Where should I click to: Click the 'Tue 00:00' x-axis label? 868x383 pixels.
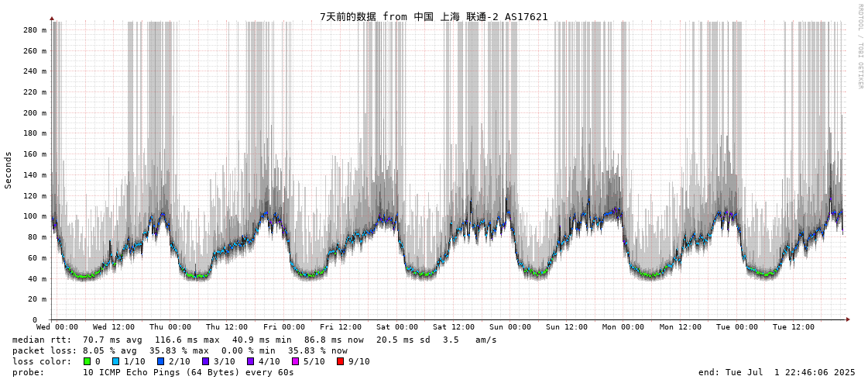point(737,327)
